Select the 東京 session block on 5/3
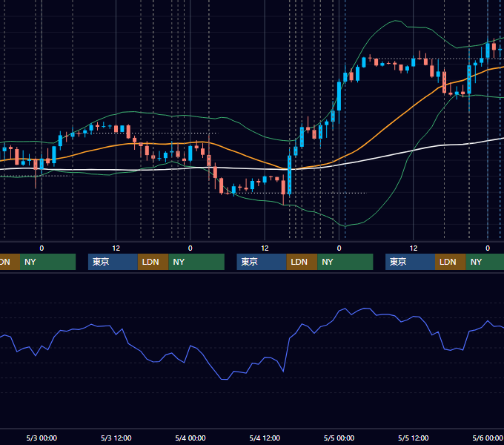Image resolution: width=504 pixels, height=445 pixels. pyautogui.click(x=113, y=262)
